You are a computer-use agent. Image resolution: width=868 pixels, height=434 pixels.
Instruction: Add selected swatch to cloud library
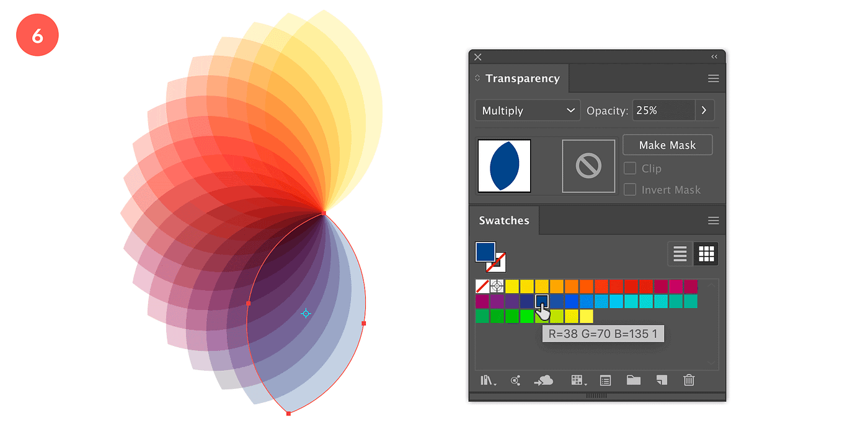click(544, 381)
